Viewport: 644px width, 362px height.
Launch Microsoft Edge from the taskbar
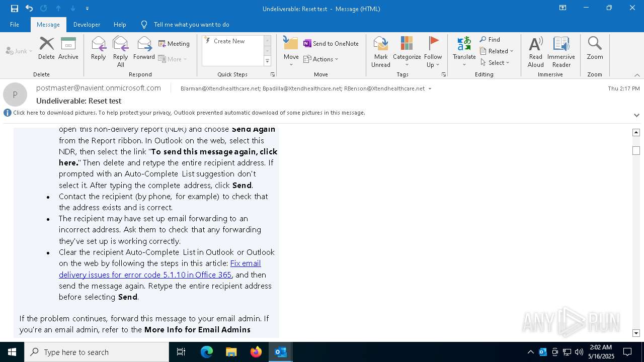[207, 352]
